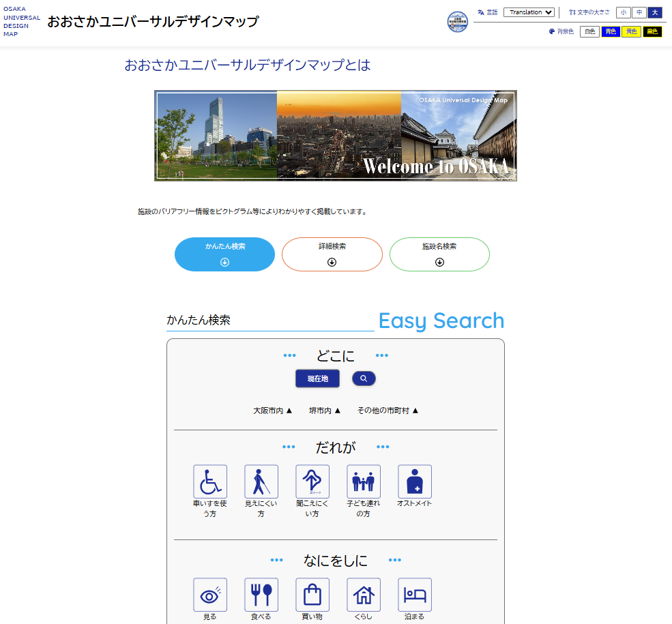This screenshot has width=672, height=624.
Task: Click the 見えにくい方 label
Action: 261,508
